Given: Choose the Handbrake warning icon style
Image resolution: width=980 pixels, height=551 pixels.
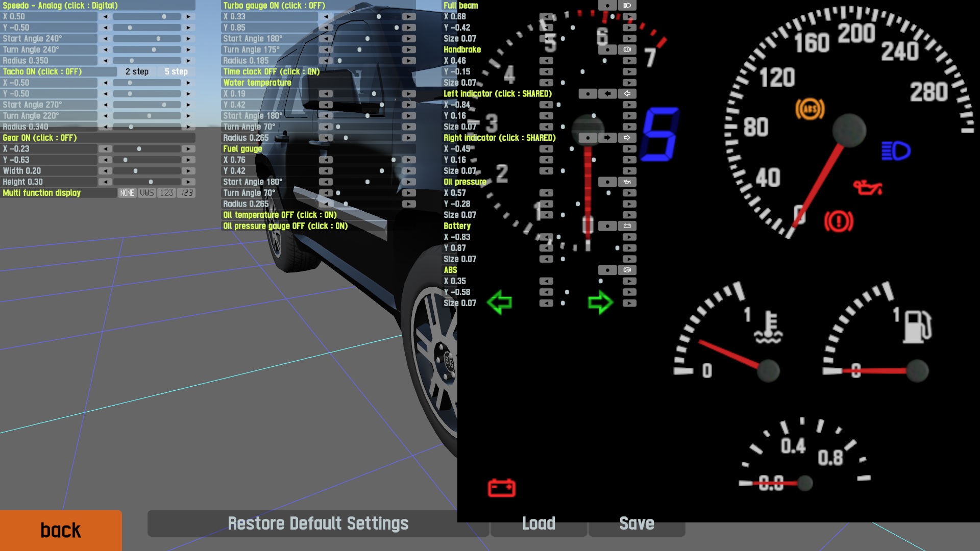Looking at the screenshot, I should (627, 49).
